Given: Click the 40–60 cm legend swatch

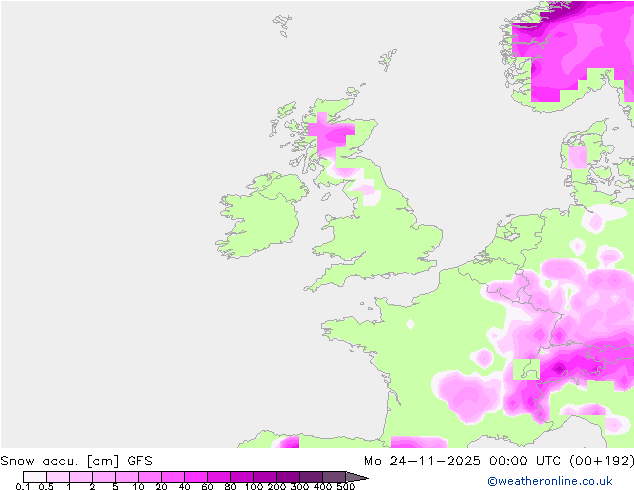Looking at the screenshot, I should point(196,477).
